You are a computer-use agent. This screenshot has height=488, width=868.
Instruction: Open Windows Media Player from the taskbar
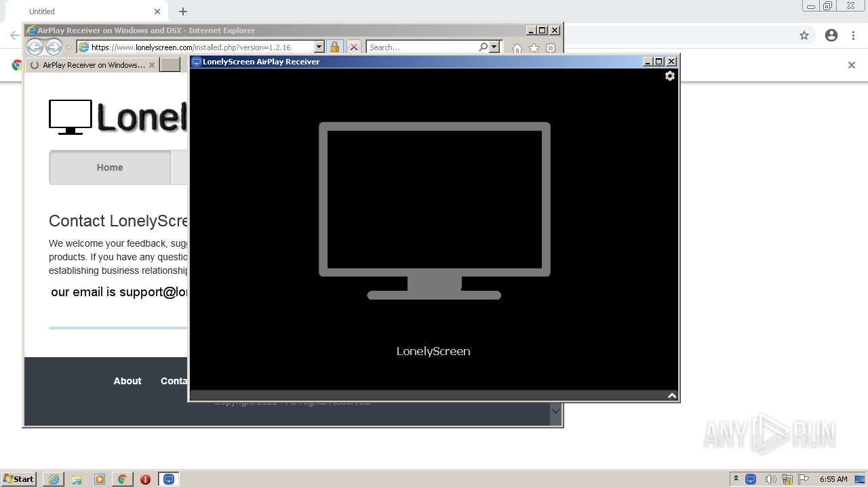100,479
